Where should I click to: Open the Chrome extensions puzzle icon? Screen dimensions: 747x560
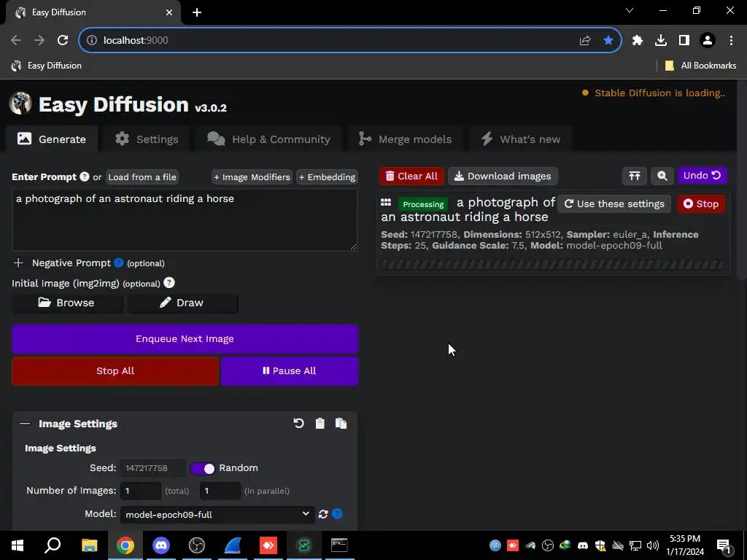[638, 41]
